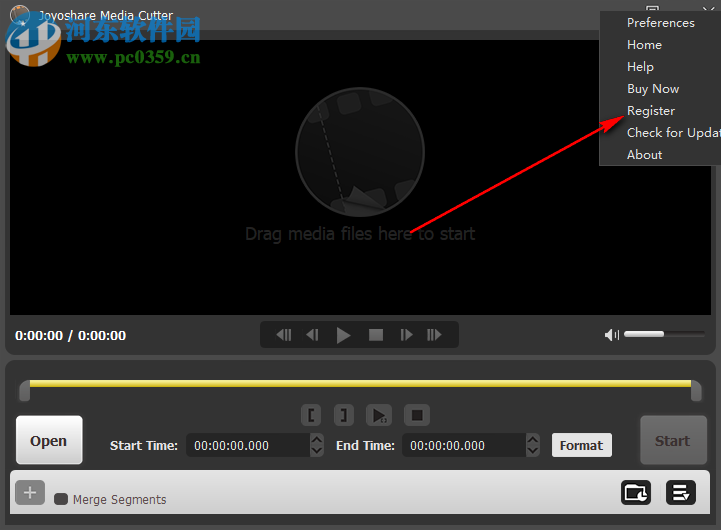Step one frame forward
The height and width of the screenshot is (530, 721).
pos(406,335)
